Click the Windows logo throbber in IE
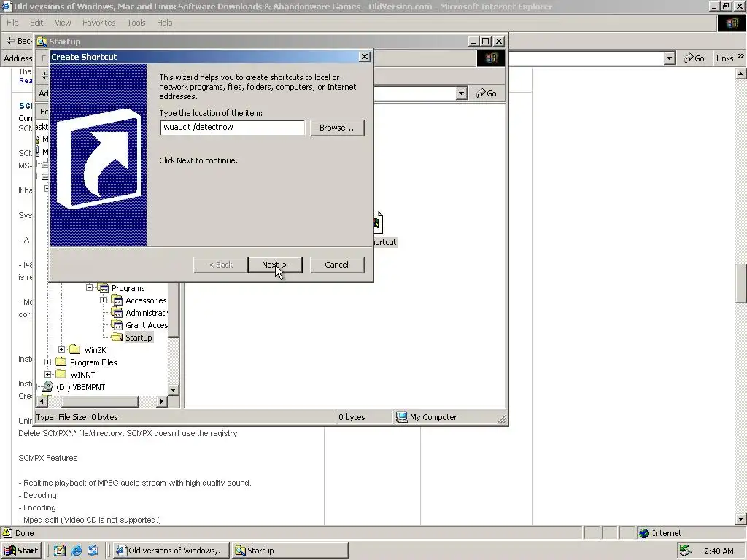 tap(731, 23)
